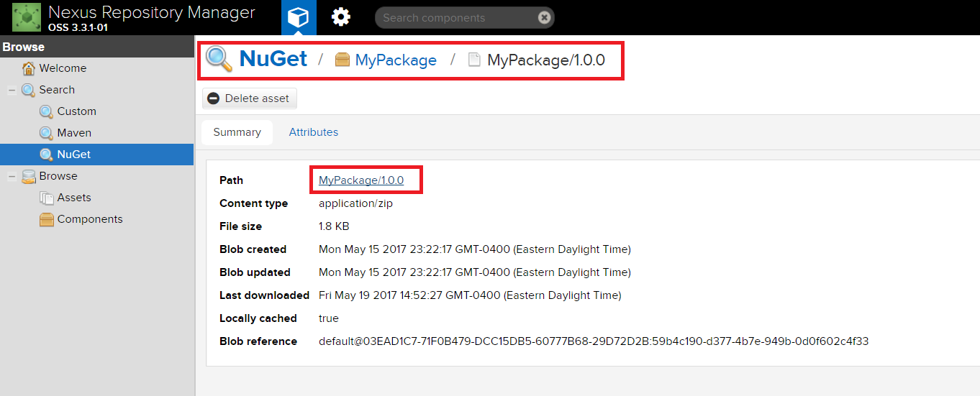Screen dimensions: 980x396
Task: Collapse the Search tree node
Action: [12, 90]
